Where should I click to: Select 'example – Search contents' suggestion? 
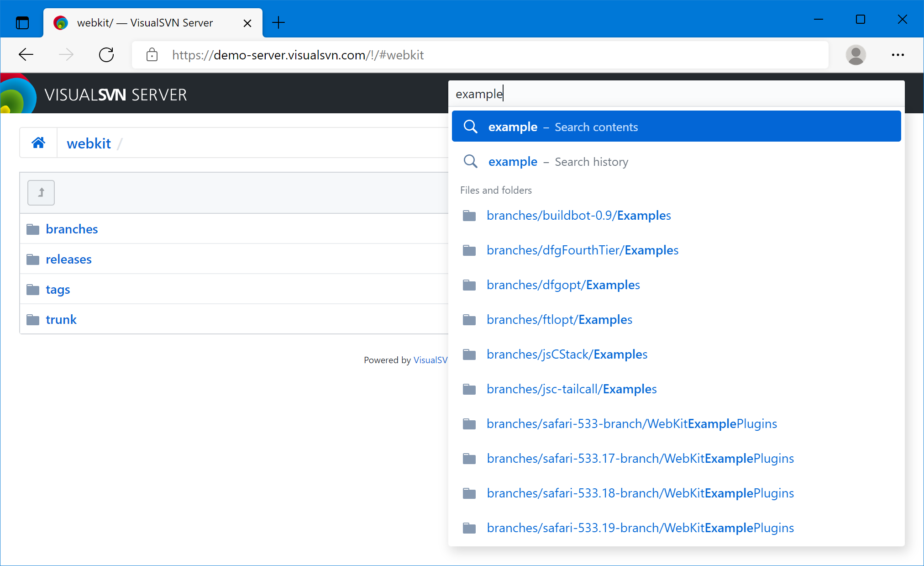click(x=676, y=127)
